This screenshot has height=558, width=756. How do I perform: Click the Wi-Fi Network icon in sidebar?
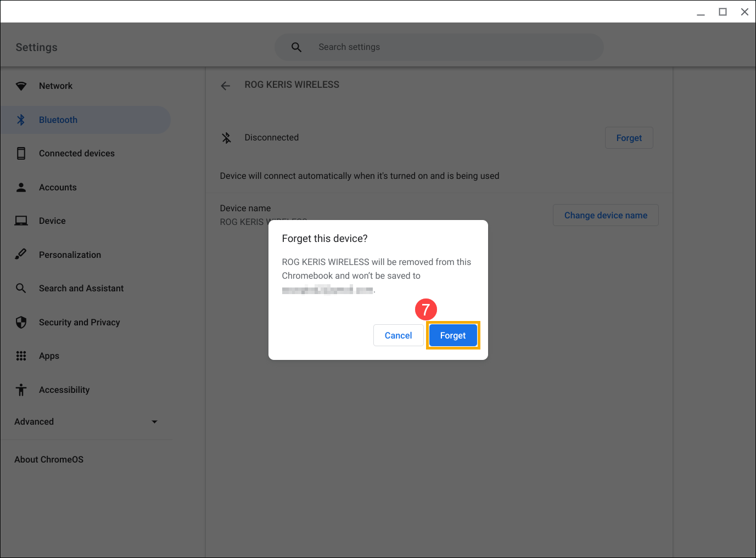coord(21,86)
